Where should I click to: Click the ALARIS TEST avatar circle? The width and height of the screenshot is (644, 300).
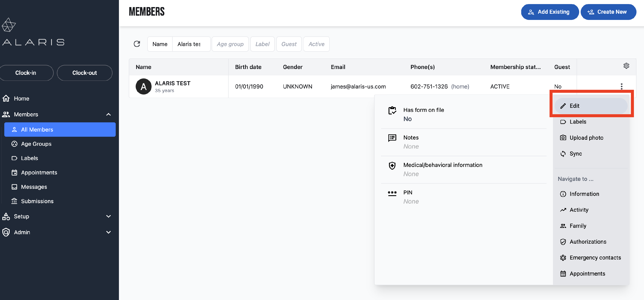click(x=143, y=86)
